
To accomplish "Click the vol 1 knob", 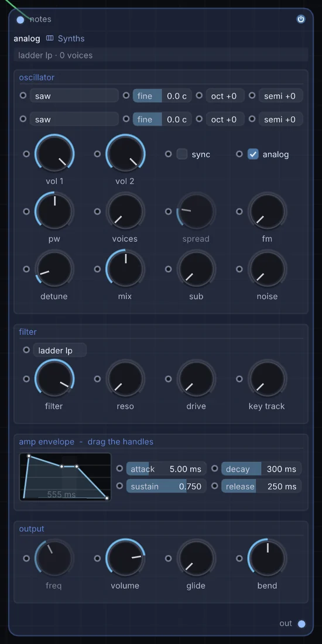I will pos(54,154).
